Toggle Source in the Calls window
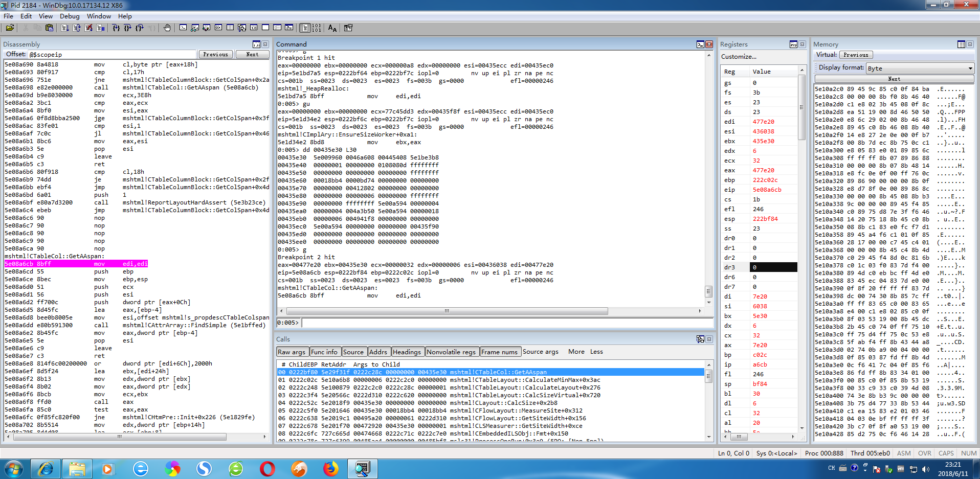Screen dimensions: 980x479 353,352
